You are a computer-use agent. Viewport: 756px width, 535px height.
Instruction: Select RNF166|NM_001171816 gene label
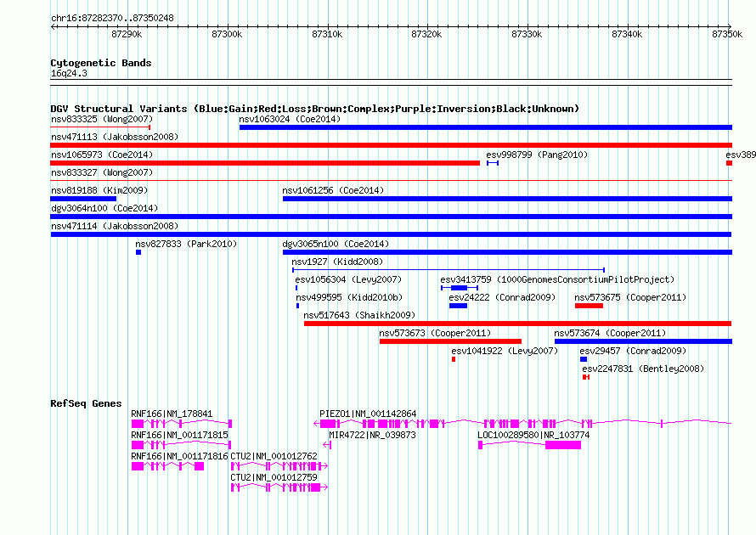(179, 456)
